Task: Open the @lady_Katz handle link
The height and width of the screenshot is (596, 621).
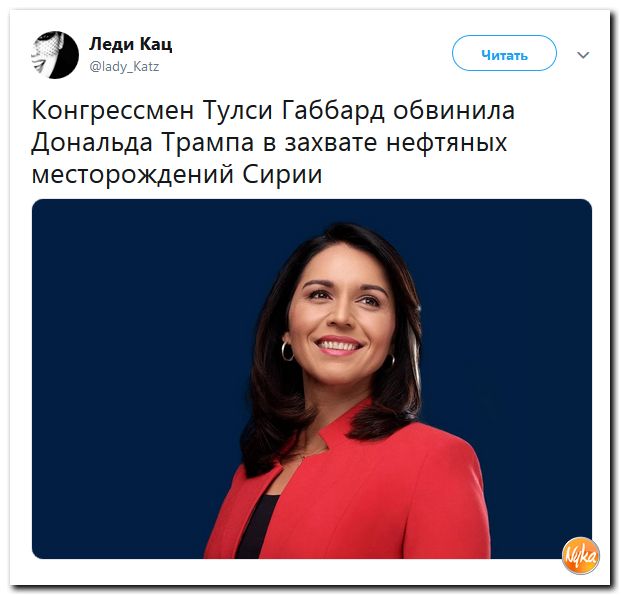Action: coord(124,66)
